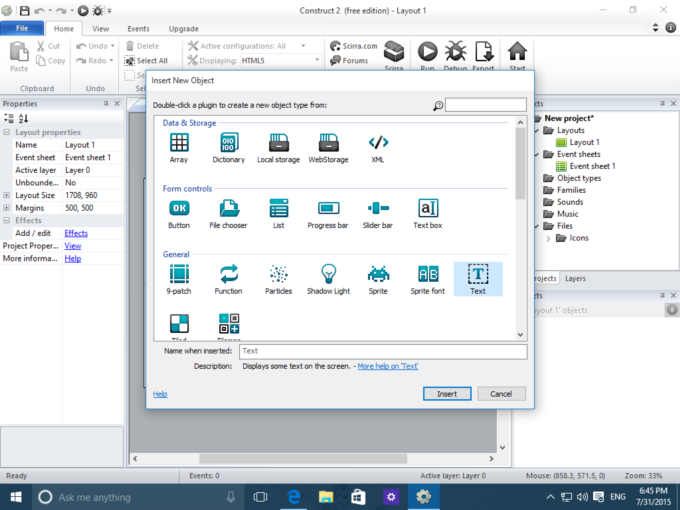Click the plugin list vertical scrollbar
This screenshot has width=680, height=510.
(x=520, y=163)
